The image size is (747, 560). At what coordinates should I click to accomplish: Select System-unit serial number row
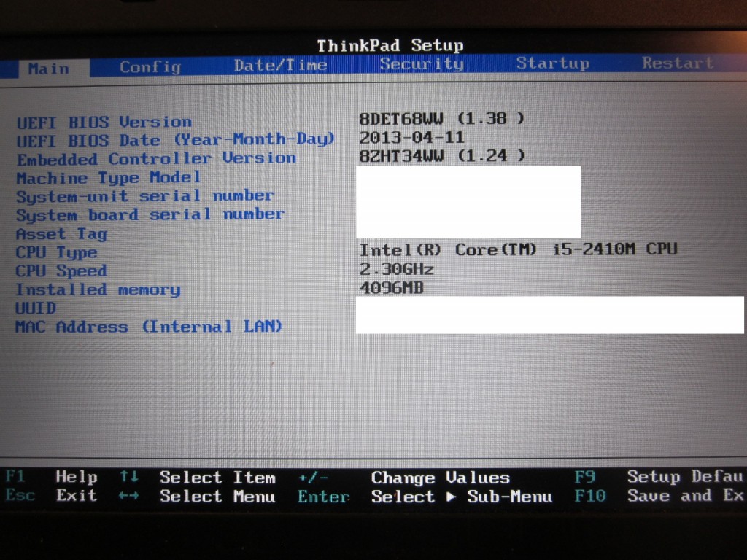tap(145, 196)
